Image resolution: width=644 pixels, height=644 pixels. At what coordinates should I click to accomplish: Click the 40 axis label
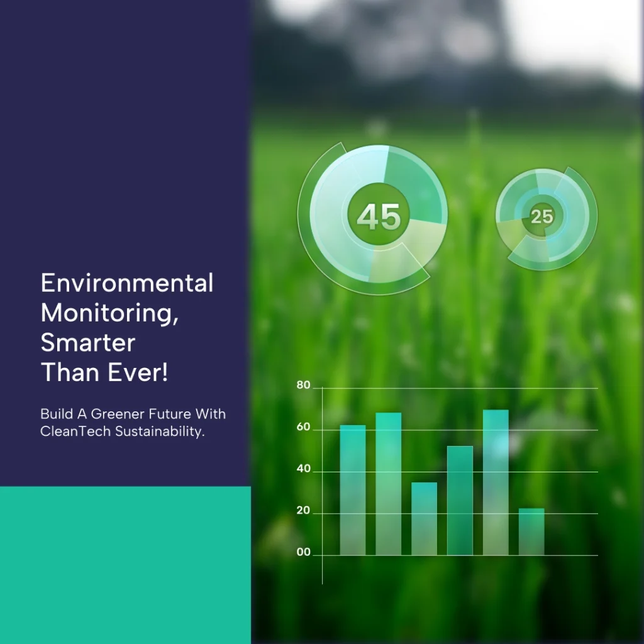(x=304, y=469)
